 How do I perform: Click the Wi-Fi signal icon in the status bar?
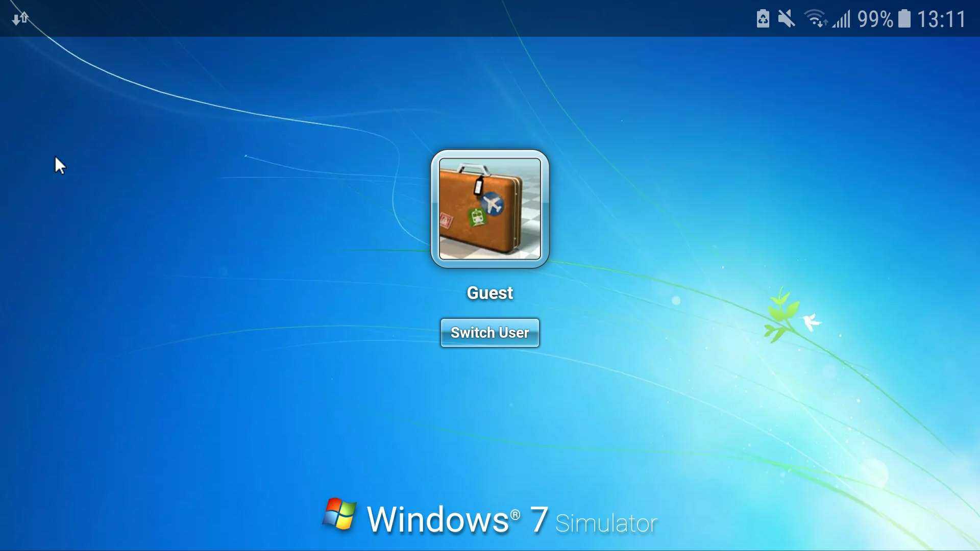coord(816,19)
